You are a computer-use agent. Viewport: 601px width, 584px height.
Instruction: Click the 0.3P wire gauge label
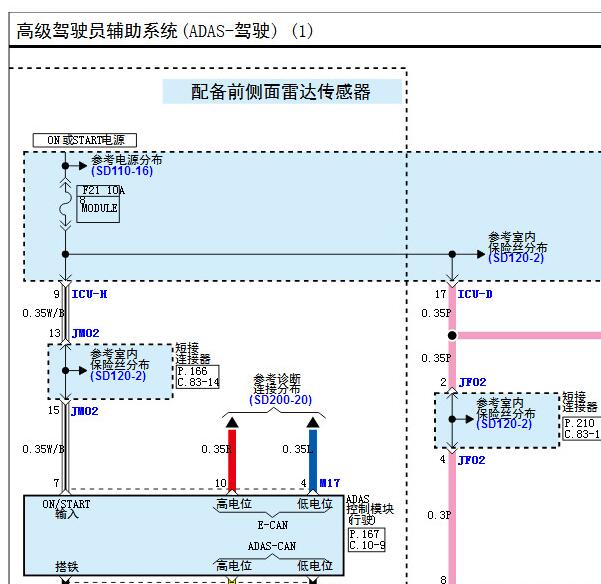(439, 515)
